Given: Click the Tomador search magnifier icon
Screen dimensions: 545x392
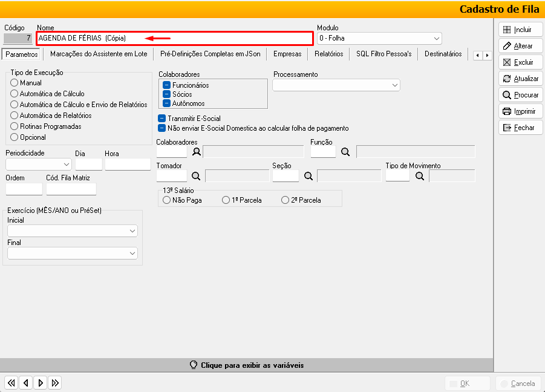Looking at the screenshot, I should point(196,176).
